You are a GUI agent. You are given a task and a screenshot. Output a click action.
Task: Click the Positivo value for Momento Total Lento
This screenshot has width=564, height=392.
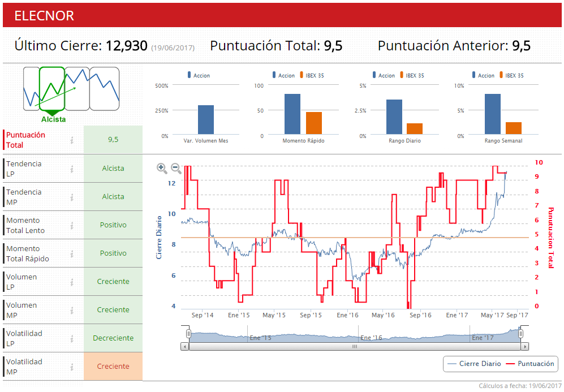[x=113, y=225]
